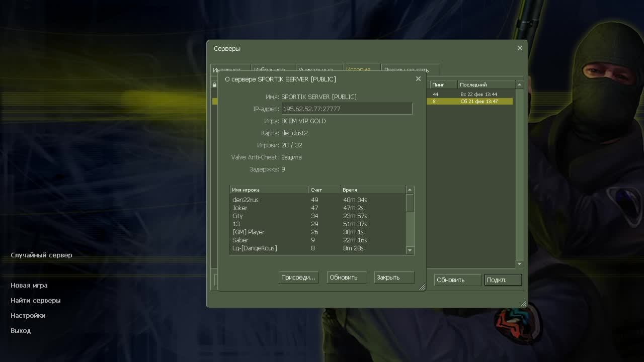Click the lock icon column header
Image resolution: width=644 pixels, height=362 pixels.
214,84
